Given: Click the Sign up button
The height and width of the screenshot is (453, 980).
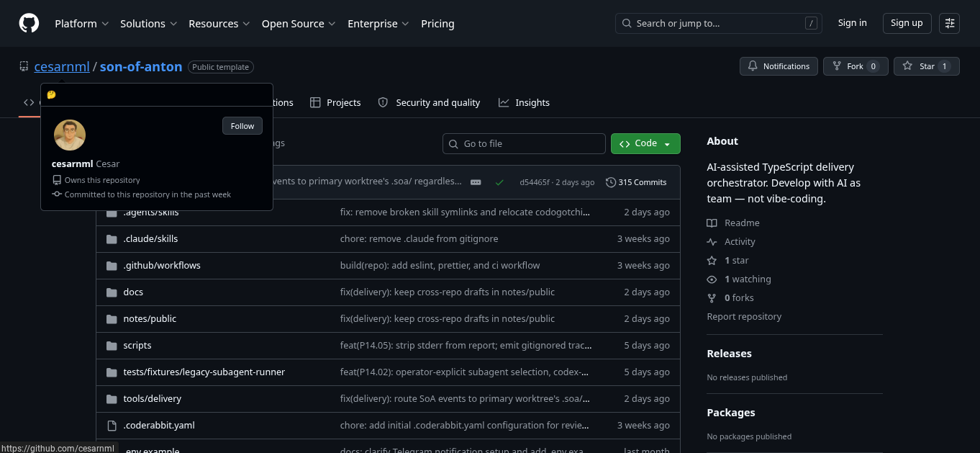Looking at the screenshot, I should click(x=907, y=23).
